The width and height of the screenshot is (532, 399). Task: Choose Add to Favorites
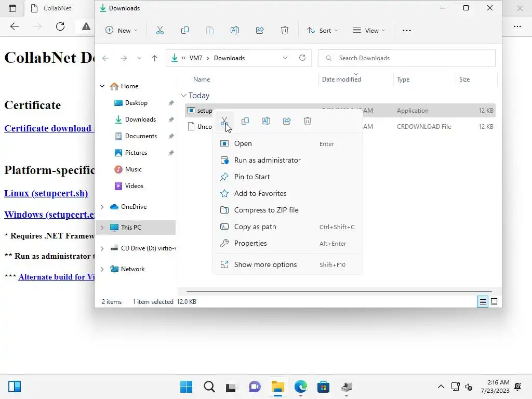pos(287,193)
